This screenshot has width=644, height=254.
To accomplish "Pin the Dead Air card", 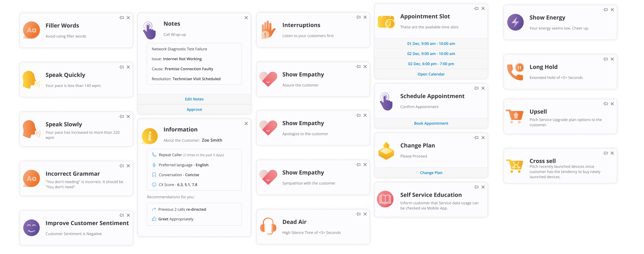I will point(358,214).
